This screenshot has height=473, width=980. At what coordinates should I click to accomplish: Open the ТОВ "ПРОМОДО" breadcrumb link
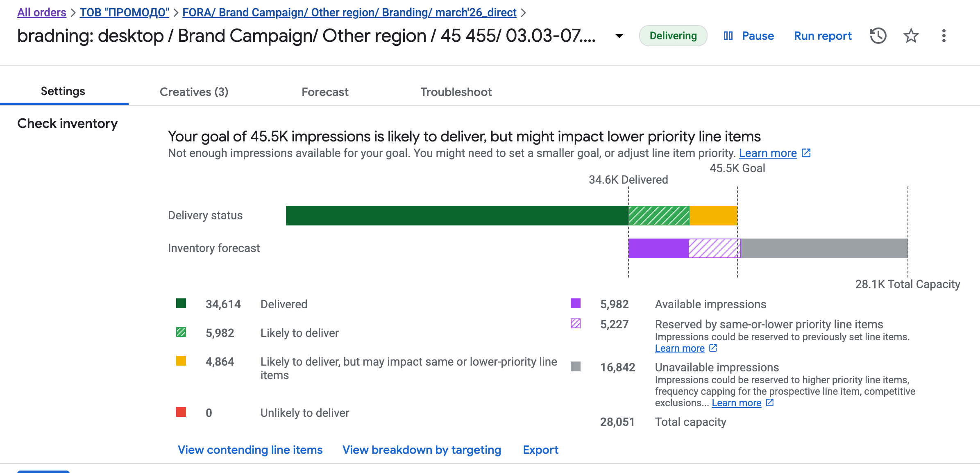tap(124, 12)
